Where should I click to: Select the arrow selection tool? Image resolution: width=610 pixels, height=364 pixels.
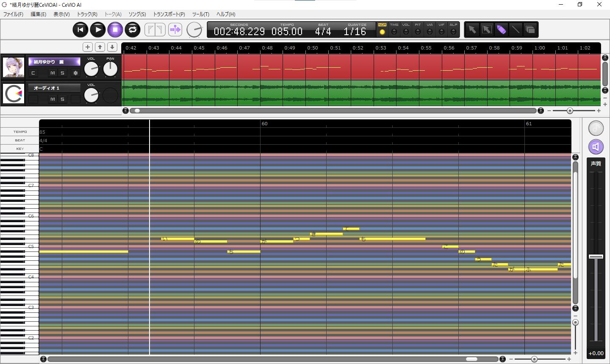(472, 30)
